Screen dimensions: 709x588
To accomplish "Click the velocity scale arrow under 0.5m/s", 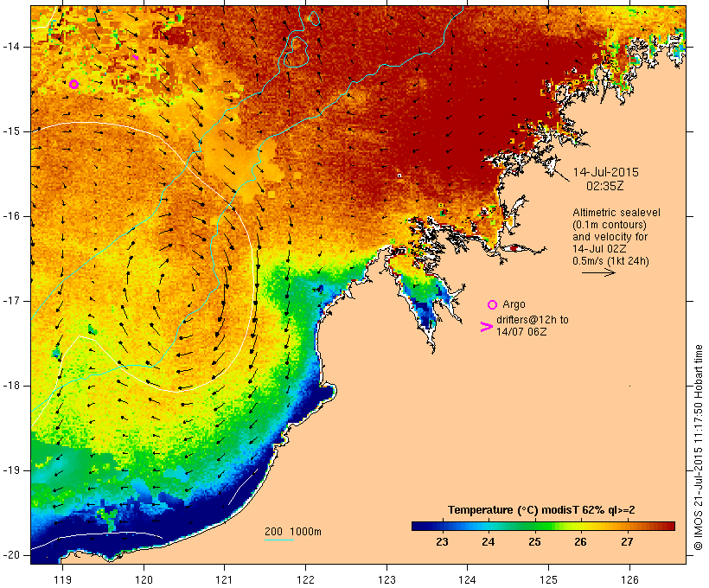I will tap(598, 272).
